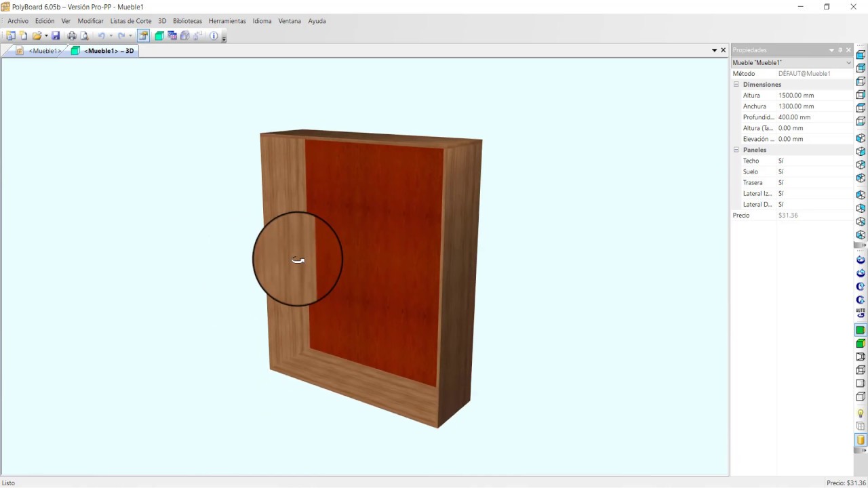868x488 pixels.
Task: Click the light bulb icon on right toolbar
Action: 861,413
